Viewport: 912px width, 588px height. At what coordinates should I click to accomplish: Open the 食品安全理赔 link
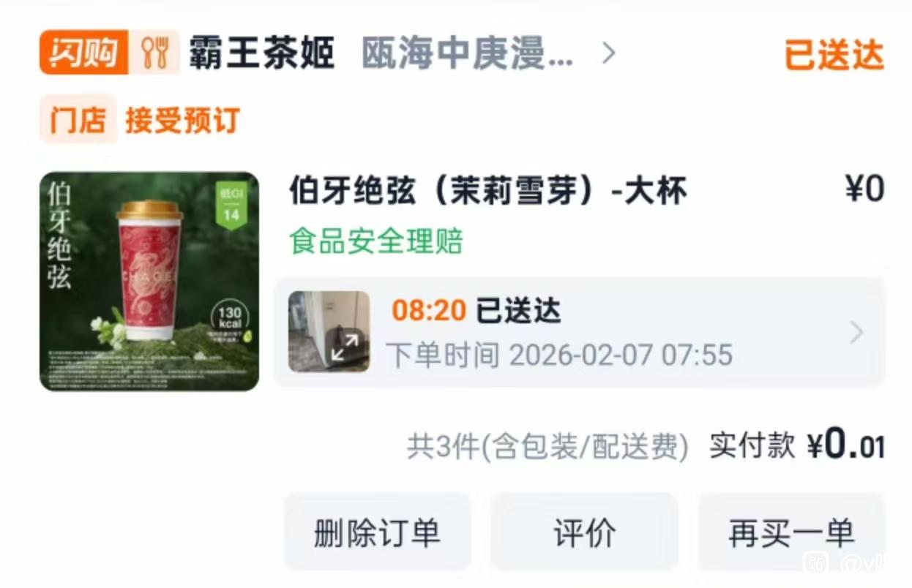(376, 241)
